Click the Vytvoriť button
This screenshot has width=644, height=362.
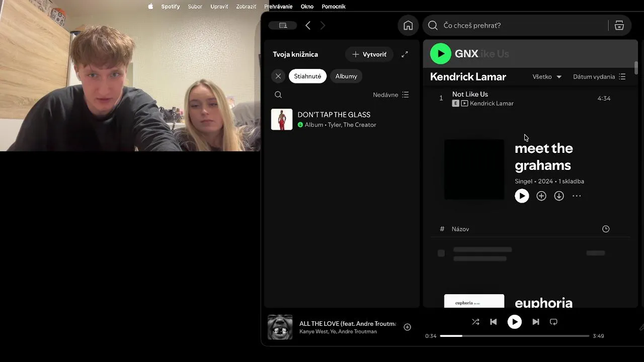(369, 54)
